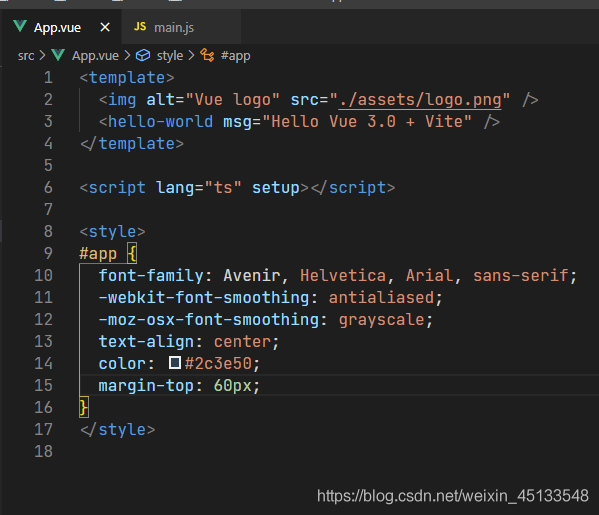Click the JS icon on main.js tab
Image resolution: width=599 pixels, height=515 pixels.
tap(140, 27)
